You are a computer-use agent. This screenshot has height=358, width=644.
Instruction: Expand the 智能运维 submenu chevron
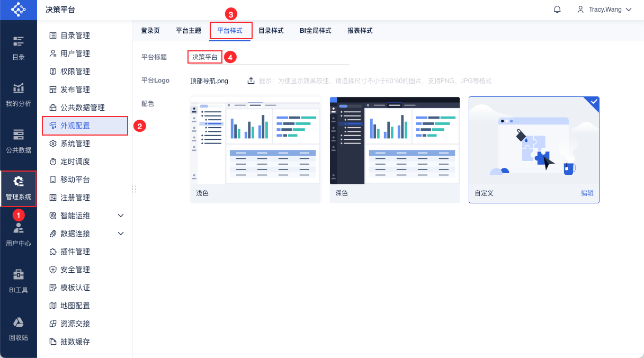[121, 216]
